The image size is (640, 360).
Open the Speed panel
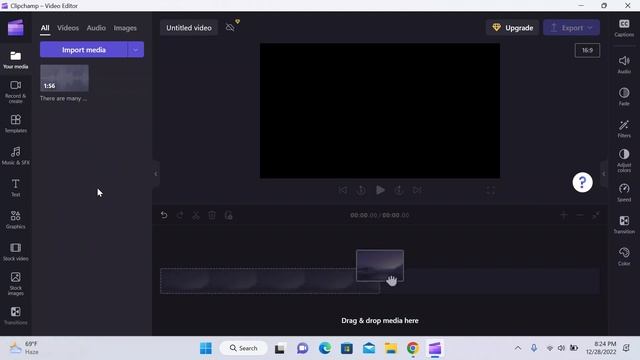(x=624, y=193)
